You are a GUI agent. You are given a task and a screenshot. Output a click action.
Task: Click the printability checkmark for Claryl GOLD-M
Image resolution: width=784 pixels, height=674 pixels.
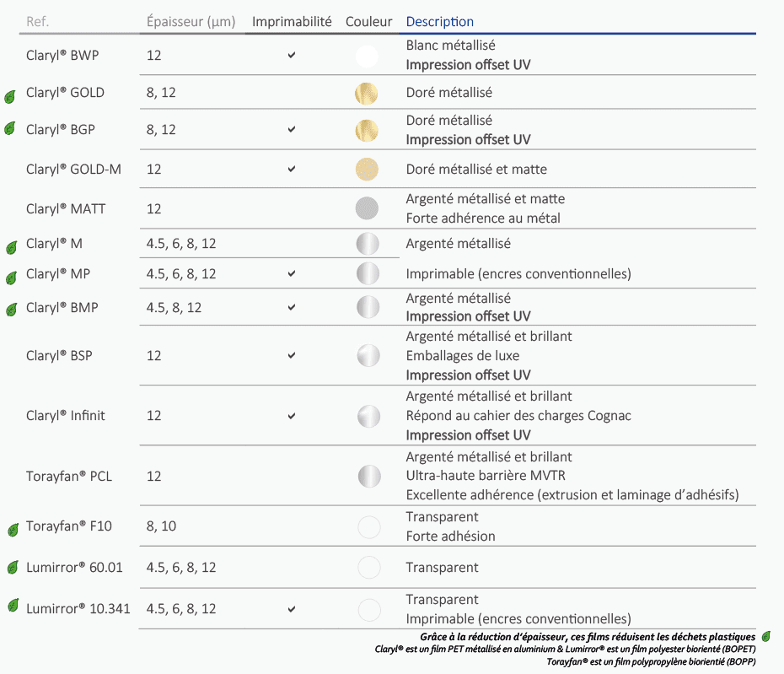pyautogui.click(x=292, y=169)
